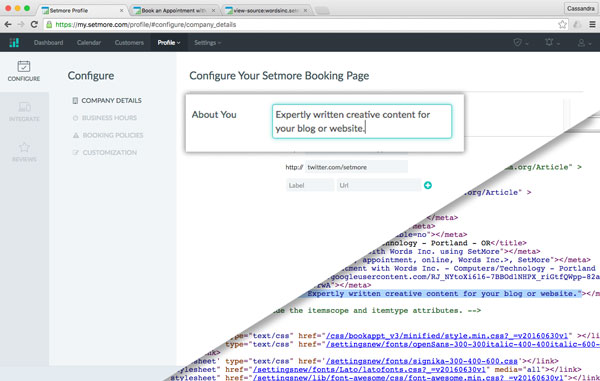Open the Dashboard menu item

point(48,42)
